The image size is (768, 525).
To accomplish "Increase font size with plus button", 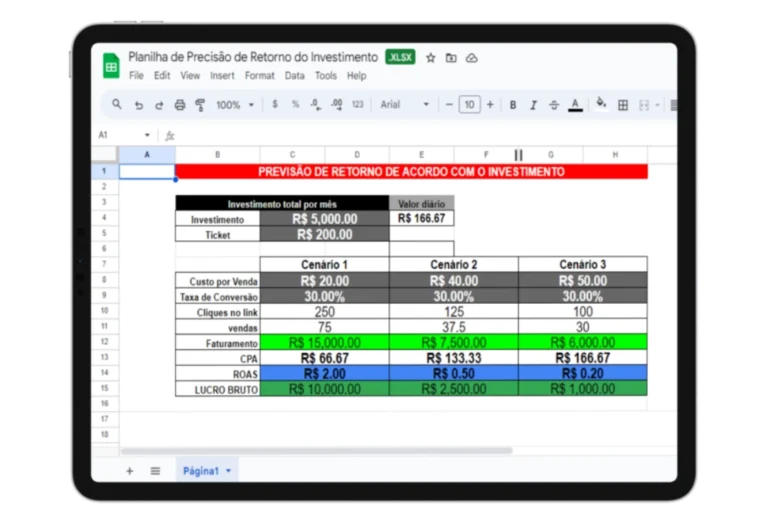I will pyautogui.click(x=491, y=105).
